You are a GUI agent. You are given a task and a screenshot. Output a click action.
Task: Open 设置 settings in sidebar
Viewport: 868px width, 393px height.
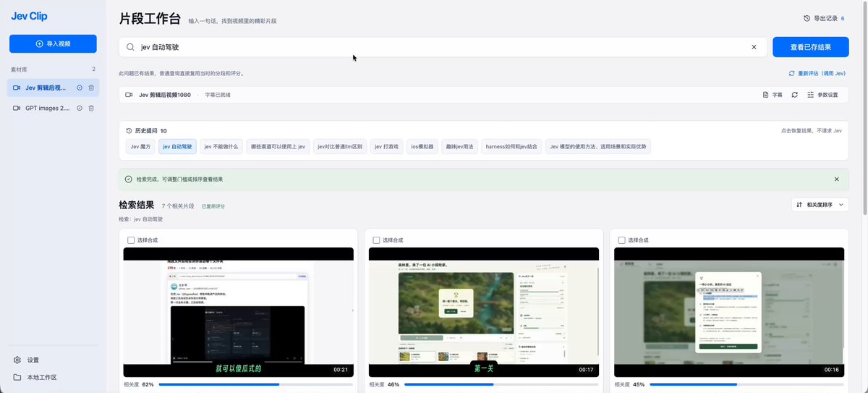point(26,360)
